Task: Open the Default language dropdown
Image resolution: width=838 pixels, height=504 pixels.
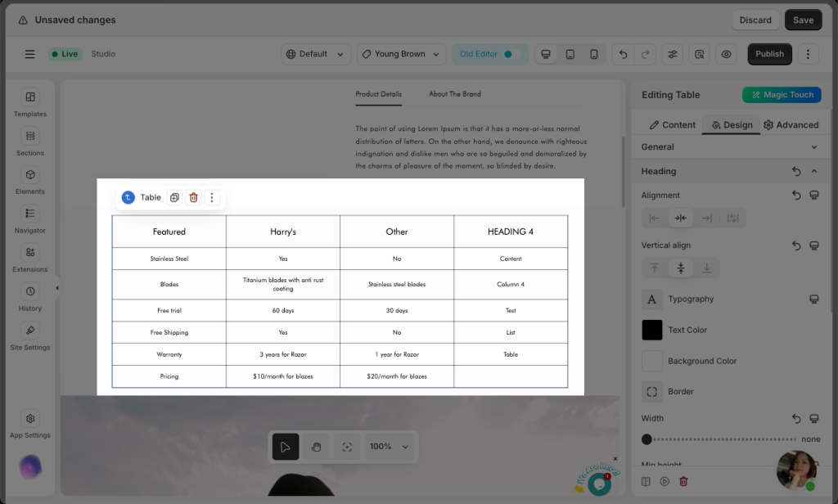Action: pos(316,54)
